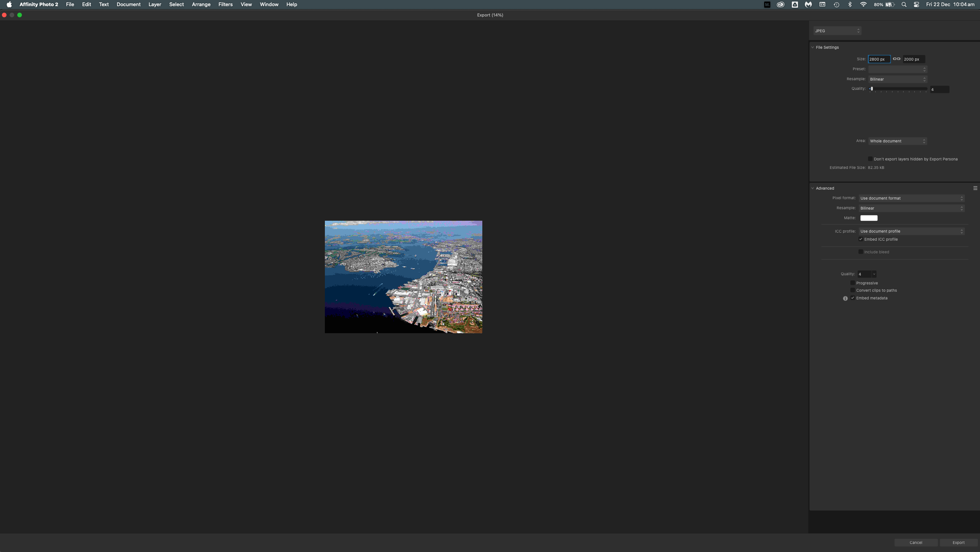Open the Area Whole document dropdown

point(897,141)
